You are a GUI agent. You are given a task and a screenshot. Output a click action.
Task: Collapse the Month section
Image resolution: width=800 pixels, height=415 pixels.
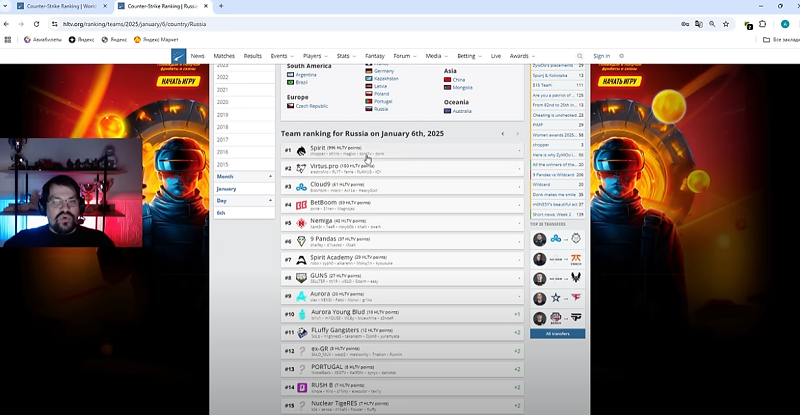tap(244, 176)
